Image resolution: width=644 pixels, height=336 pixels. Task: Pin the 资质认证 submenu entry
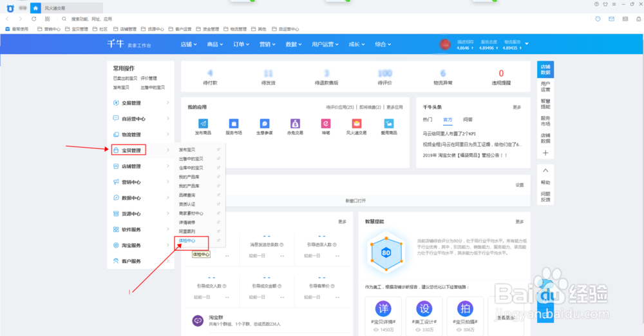coord(218,204)
